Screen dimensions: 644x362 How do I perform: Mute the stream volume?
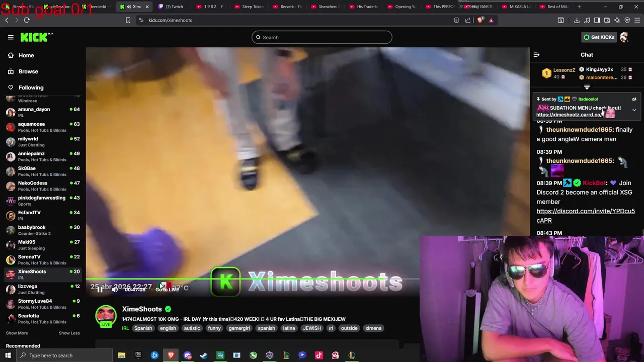click(x=115, y=289)
